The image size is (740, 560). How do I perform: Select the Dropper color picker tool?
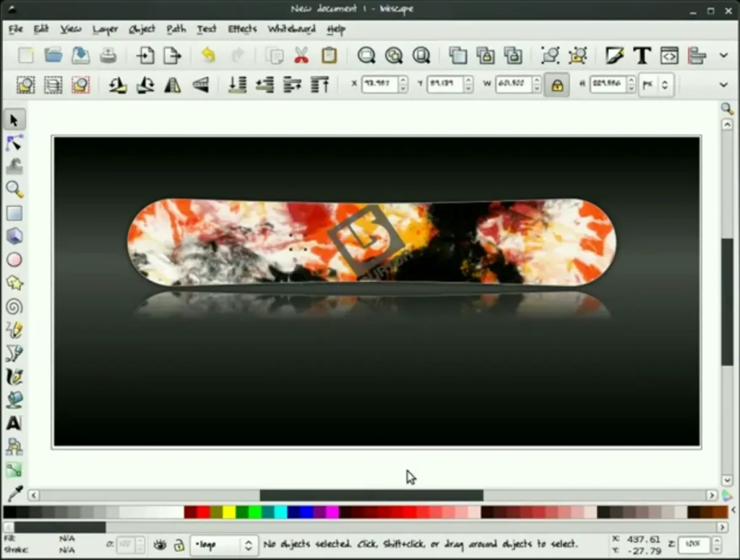pyautogui.click(x=14, y=494)
